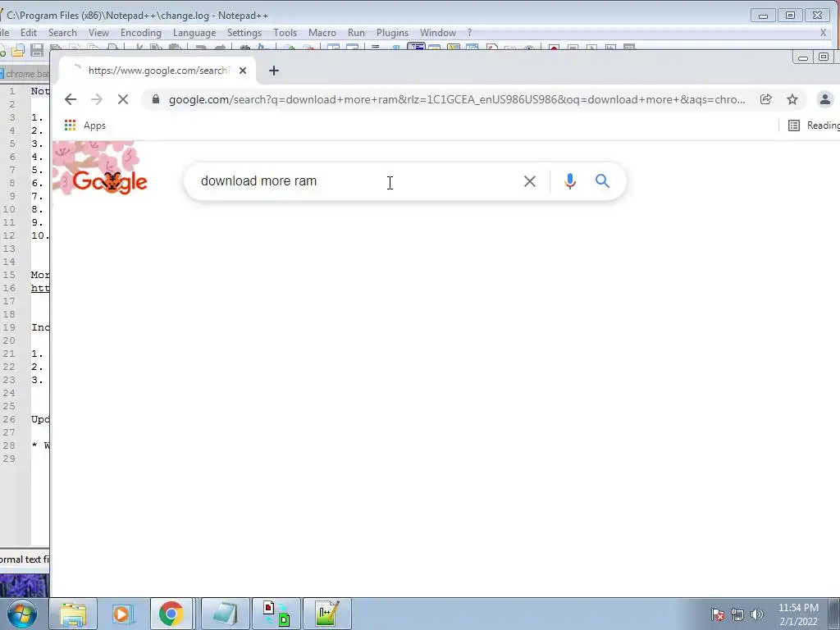This screenshot has height=630, width=840.
Task: Click the Chrome address bar URL
Action: pos(456,99)
